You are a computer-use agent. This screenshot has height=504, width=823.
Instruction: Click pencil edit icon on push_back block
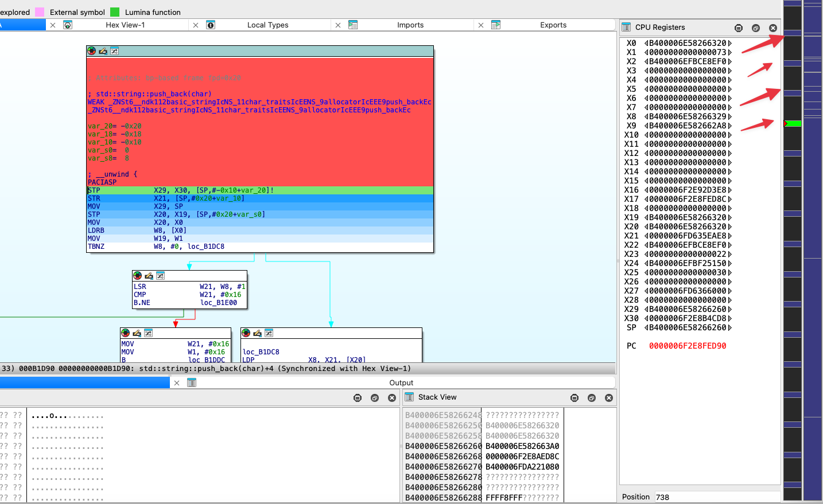(103, 51)
